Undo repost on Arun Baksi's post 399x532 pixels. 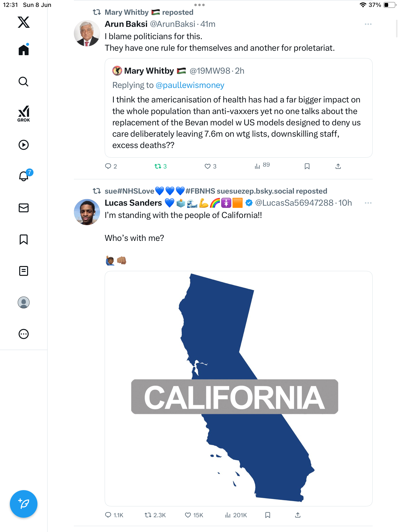(161, 166)
